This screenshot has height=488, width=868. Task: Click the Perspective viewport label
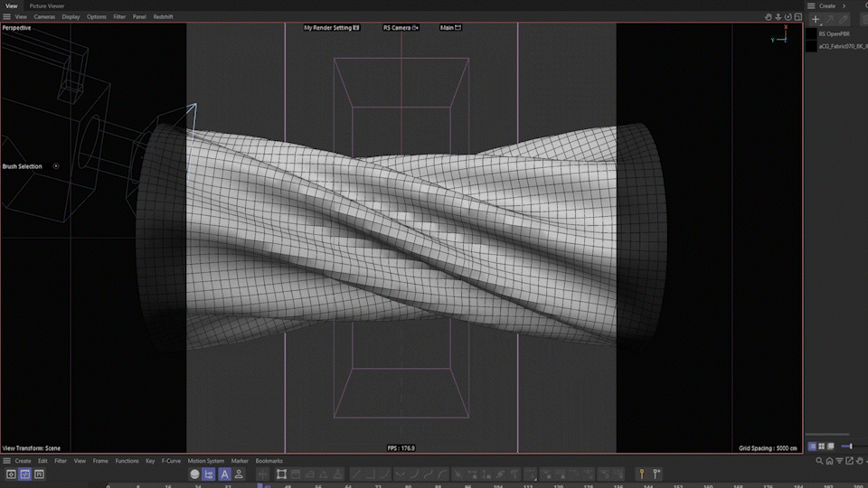pos(16,28)
